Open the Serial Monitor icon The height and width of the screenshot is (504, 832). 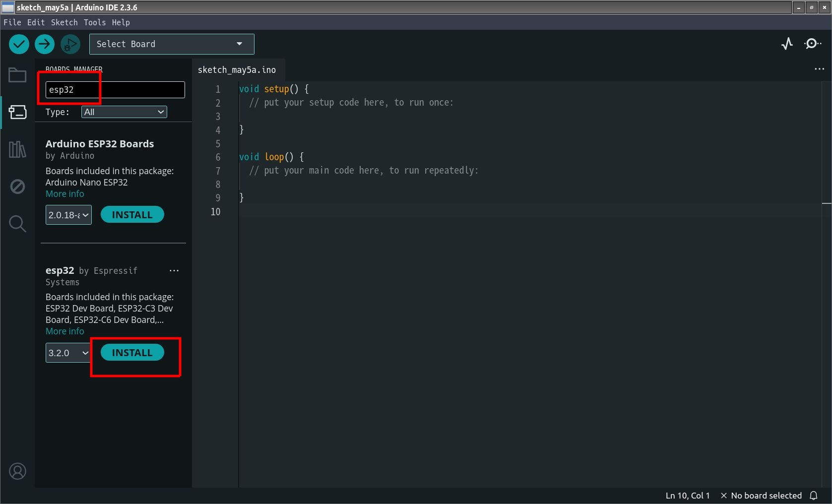point(812,44)
